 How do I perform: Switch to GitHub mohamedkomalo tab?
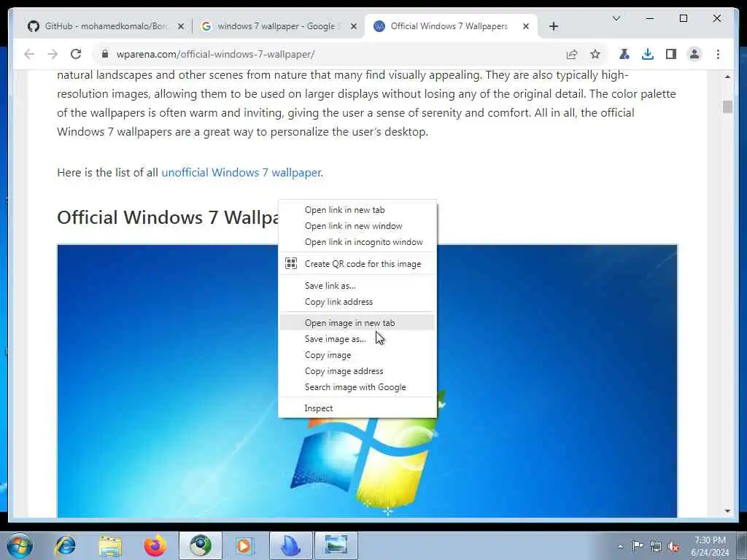tap(106, 26)
